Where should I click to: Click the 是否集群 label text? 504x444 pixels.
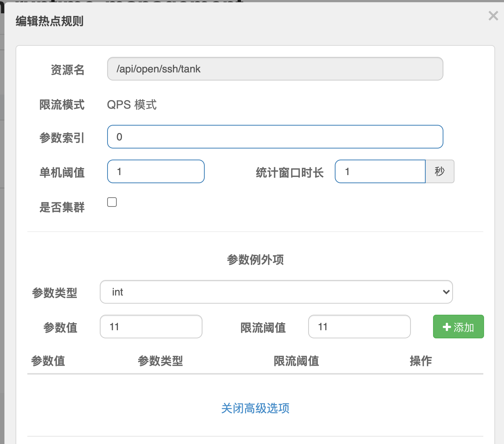[x=62, y=207]
